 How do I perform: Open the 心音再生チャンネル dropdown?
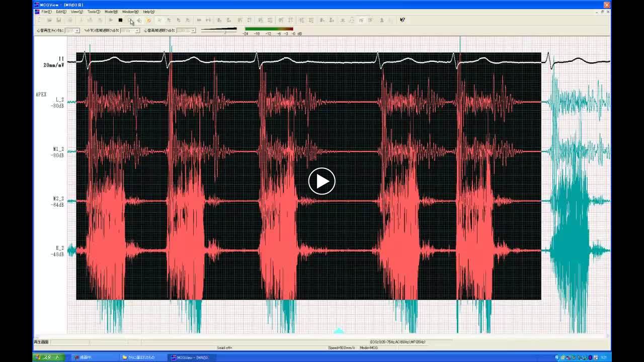[x=77, y=31]
